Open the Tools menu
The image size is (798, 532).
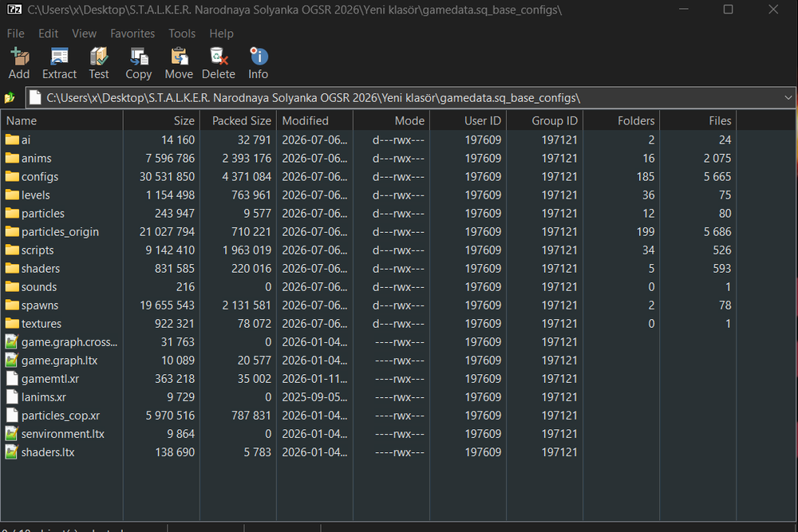[x=182, y=33]
